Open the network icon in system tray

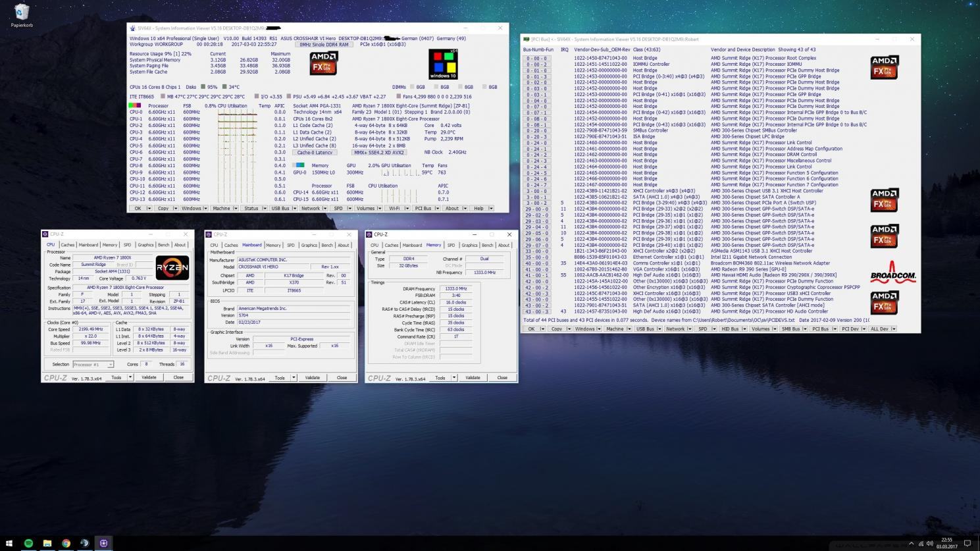coord(920,544)
